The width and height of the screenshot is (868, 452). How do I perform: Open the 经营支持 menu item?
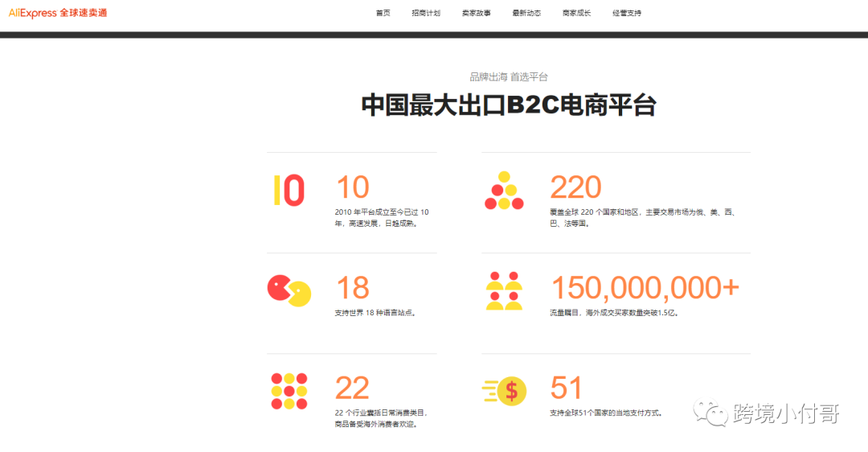pos(627,13)
